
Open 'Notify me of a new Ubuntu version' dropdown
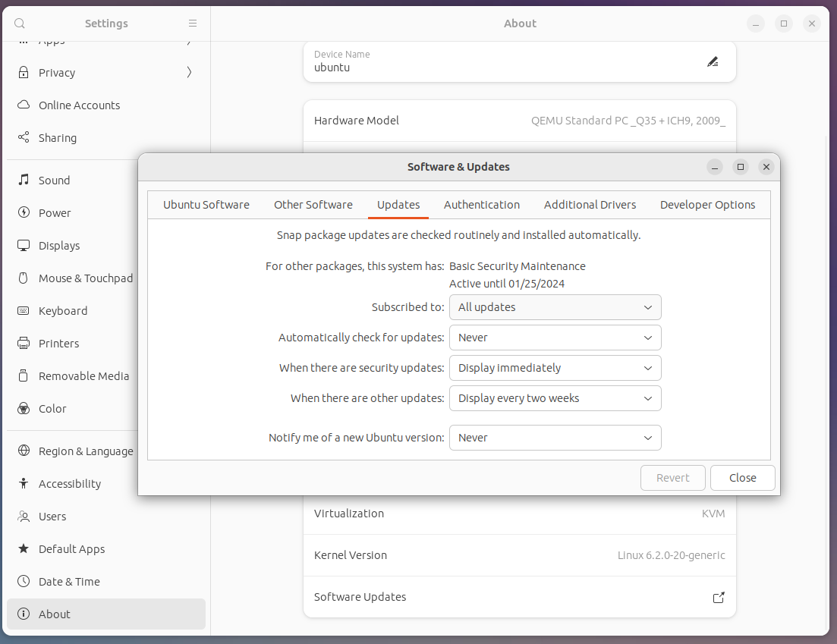[x=555, y=438]
